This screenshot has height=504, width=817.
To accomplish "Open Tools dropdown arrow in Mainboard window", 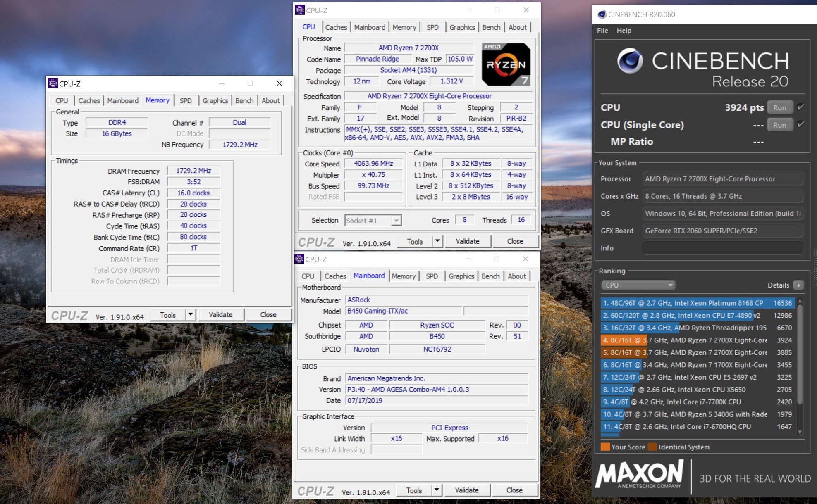I will click(437, 490).
